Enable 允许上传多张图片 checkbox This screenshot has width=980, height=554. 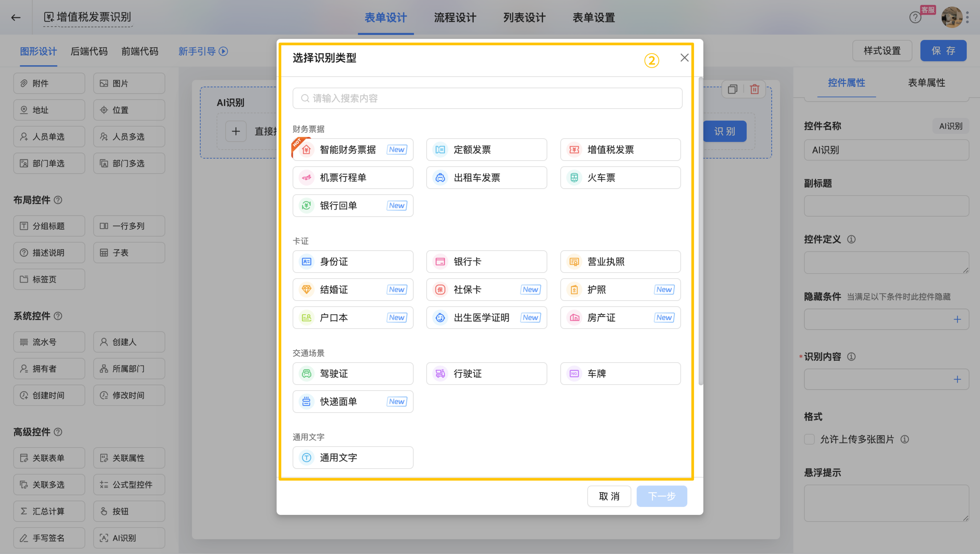(x=809, y=439)
